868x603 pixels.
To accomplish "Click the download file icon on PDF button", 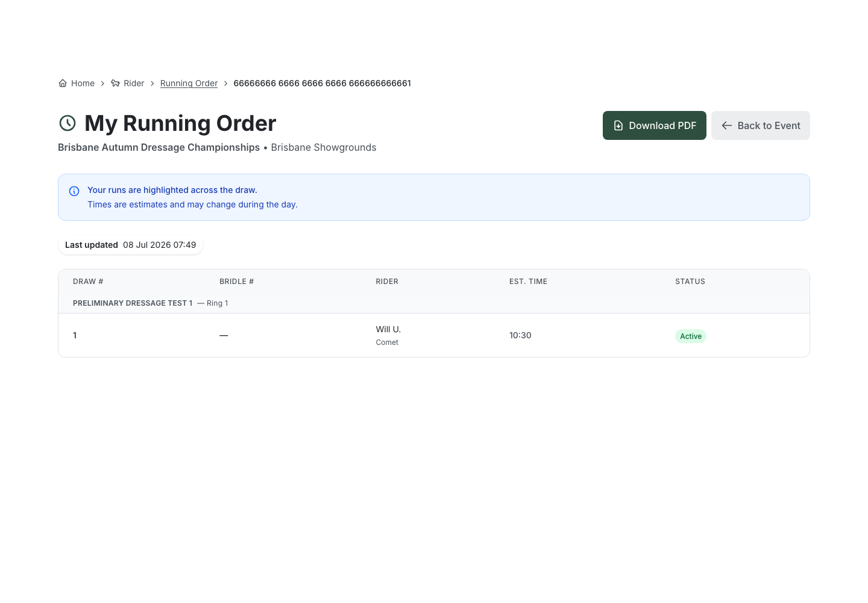I will tap(618, 125).
